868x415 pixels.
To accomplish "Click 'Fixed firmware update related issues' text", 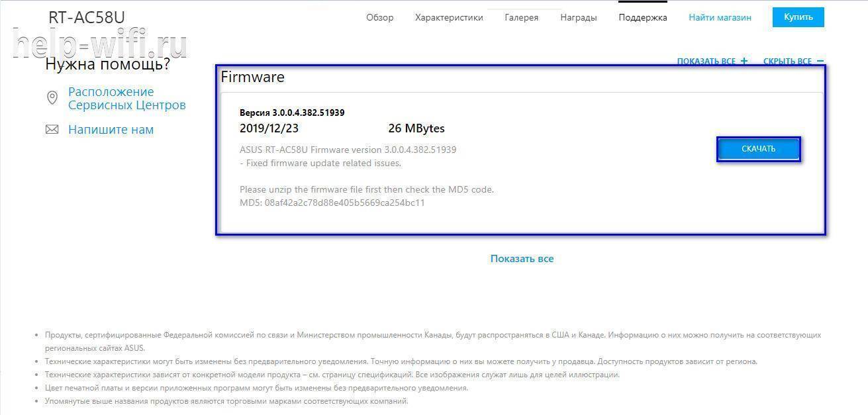I will point(320,163).
